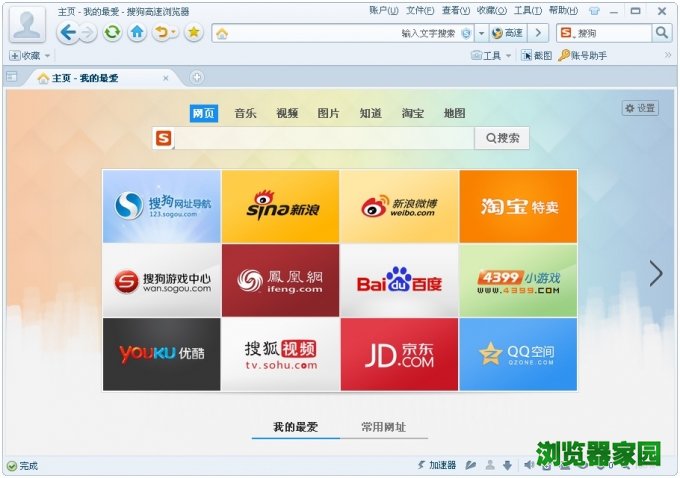Image resolution: width=680 pixels, height=478 pixels.
Task: Click the 加速器 accelerator in the status bar
Action: 437,465
